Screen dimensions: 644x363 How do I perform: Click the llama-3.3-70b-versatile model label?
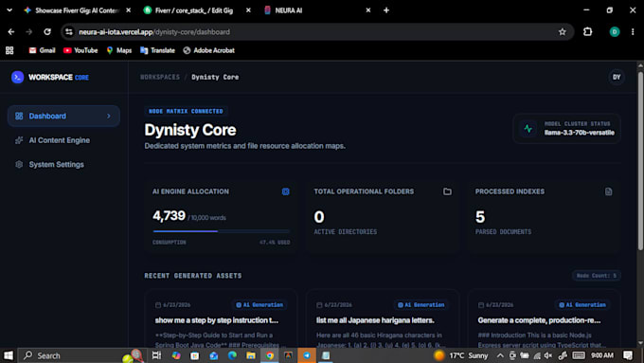click(579, 133)
